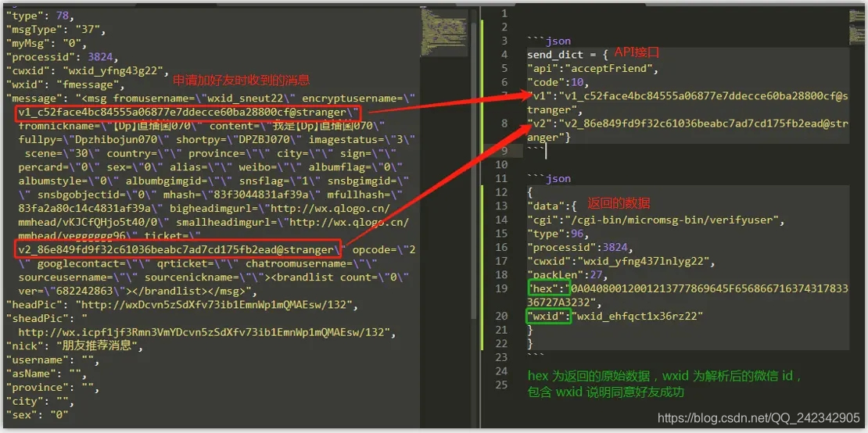Click the mmhead/vKJCfQHjo5t40/0 smallheadimgurl line
The width and height of the screenshot is (868, 433).
(x=213, y=222)
